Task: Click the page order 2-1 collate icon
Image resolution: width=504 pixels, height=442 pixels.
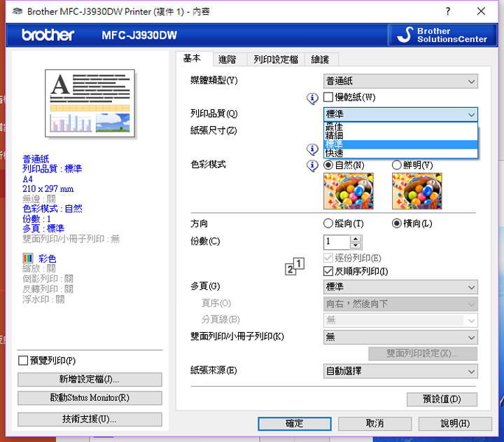Action: pyautogui.click(x=295, y=266)
